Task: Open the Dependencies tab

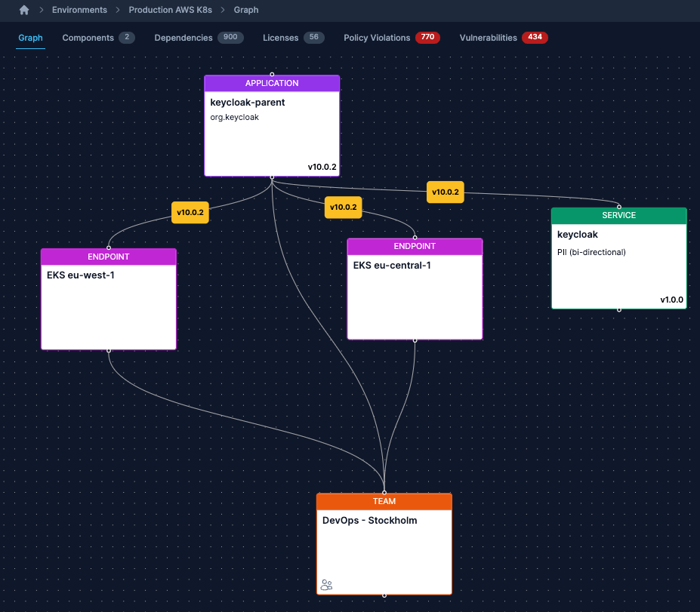Action: [199, 38]
